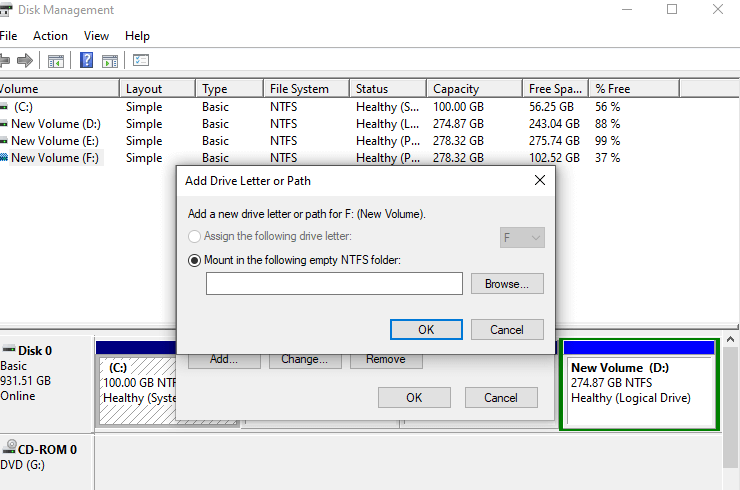740x490 pixels.
Task: Click the Show/Hide Action Pane toolbar icon
Action: coord(110,61)
